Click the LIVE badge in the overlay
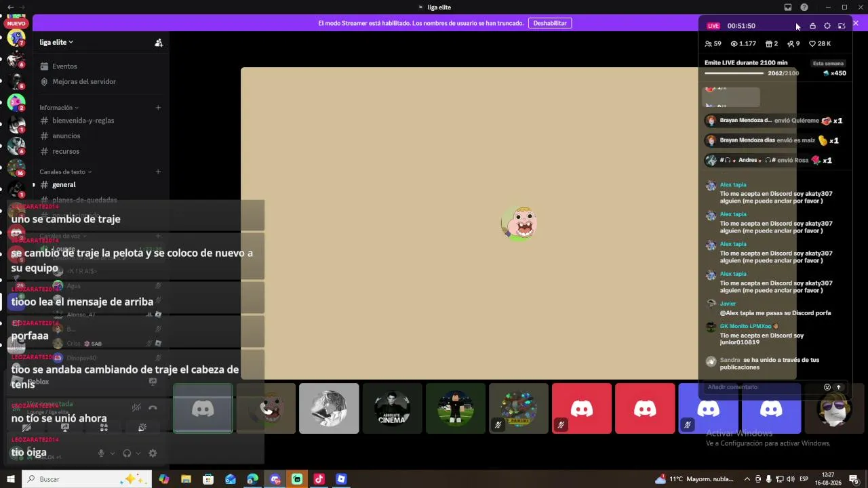The image size is (868, 488). click(713, 26)
